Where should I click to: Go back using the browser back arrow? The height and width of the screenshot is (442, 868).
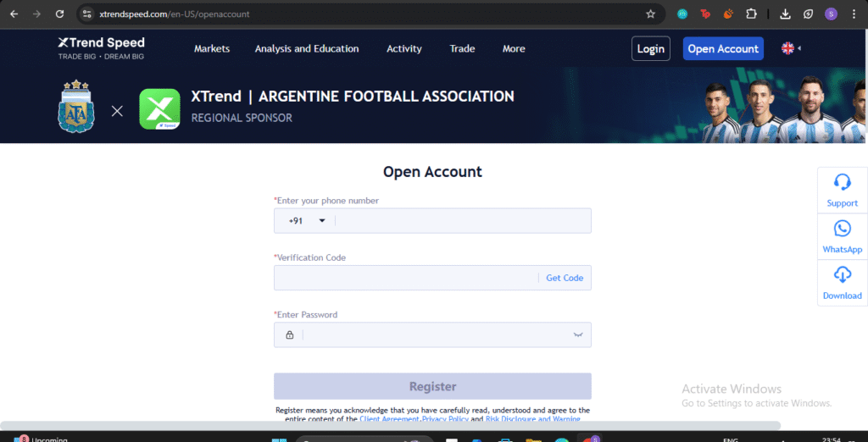[x=14, y=14]
